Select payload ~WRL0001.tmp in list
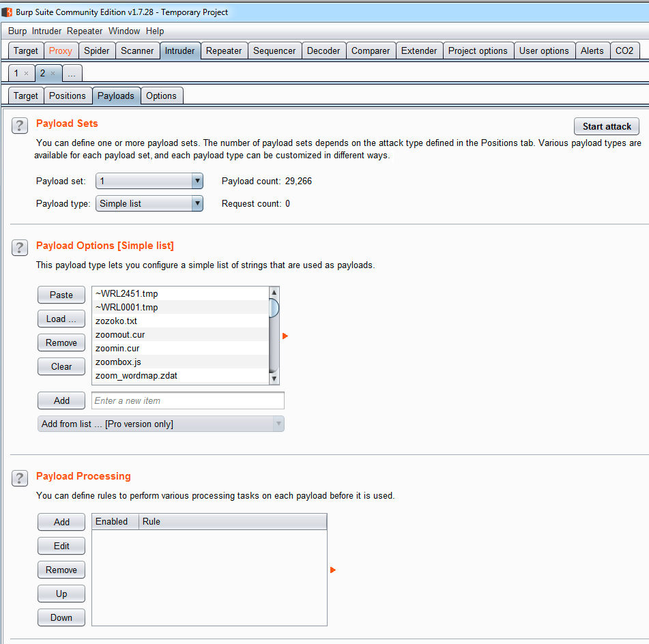The width and height of the screenshot is (649, 644). point(180,307)
